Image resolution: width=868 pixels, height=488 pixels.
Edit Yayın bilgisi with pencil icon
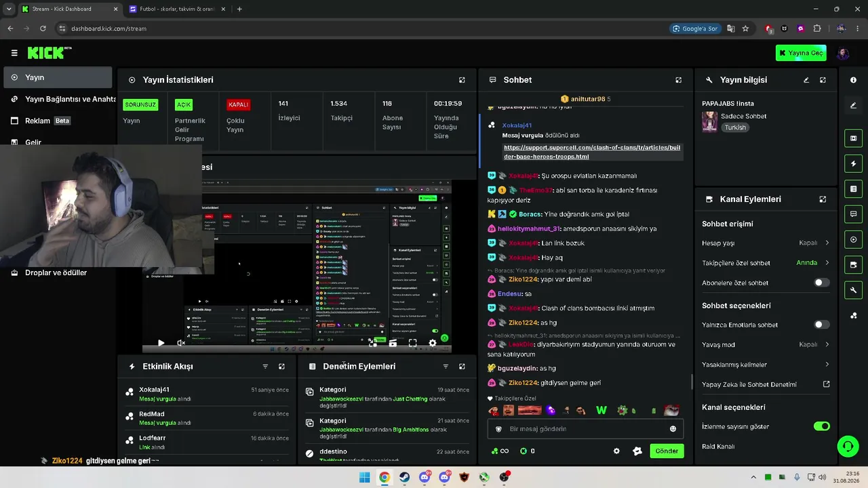coord(806,80)
